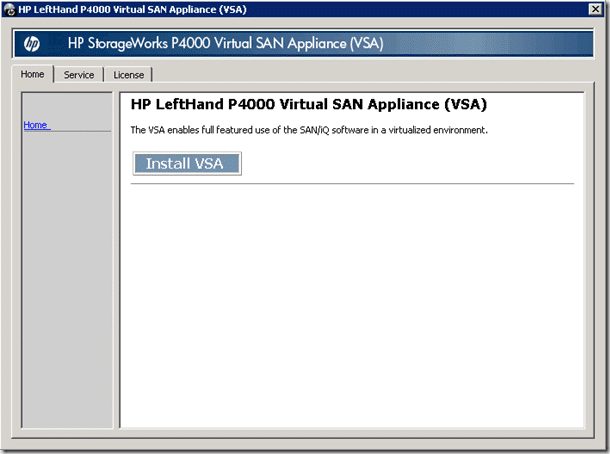Open the License tab
The height and width of the screenshot is (454, 610).
point(128,75)
